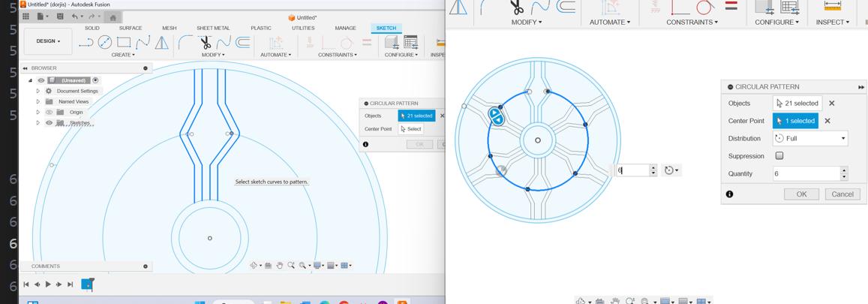Click the timeline play button in left window

48,284
